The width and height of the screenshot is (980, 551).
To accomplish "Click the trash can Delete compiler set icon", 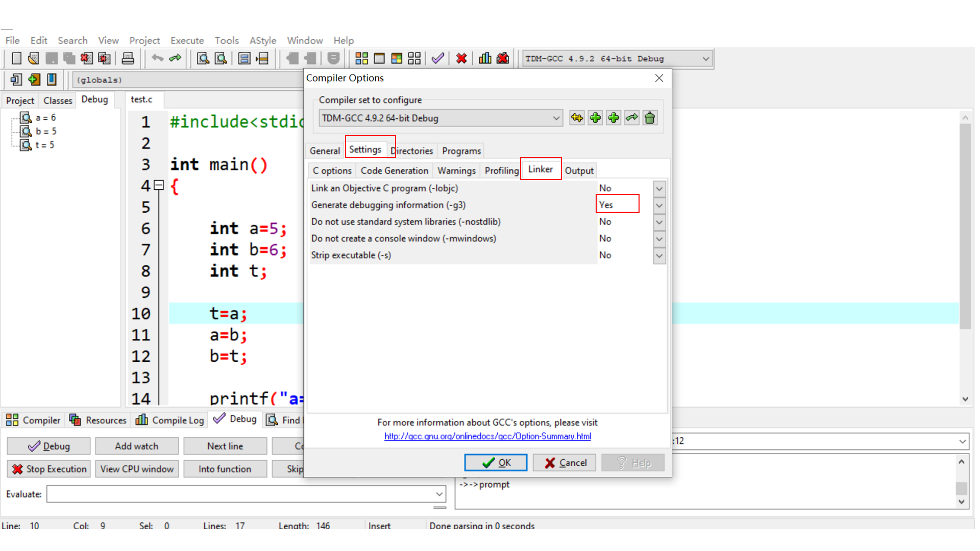I will tap(650, 118).
